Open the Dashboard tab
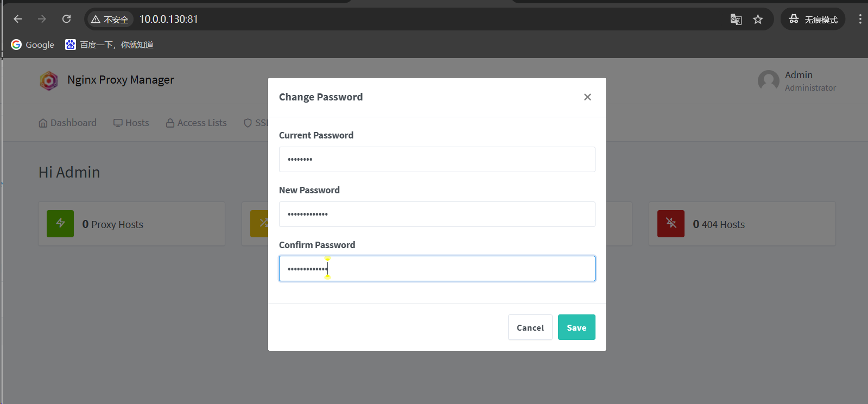Screen dimensions: 868x404 pyautogui.click(x=68, y=123)
